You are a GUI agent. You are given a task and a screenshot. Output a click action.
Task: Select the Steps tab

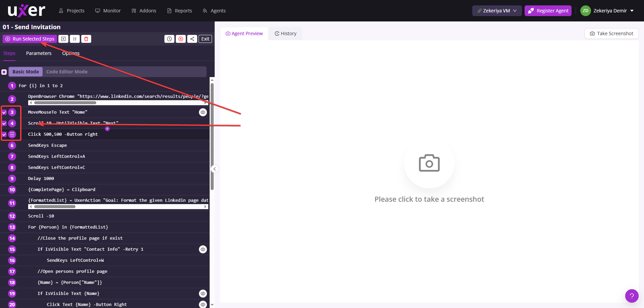[x=9, y=53]
